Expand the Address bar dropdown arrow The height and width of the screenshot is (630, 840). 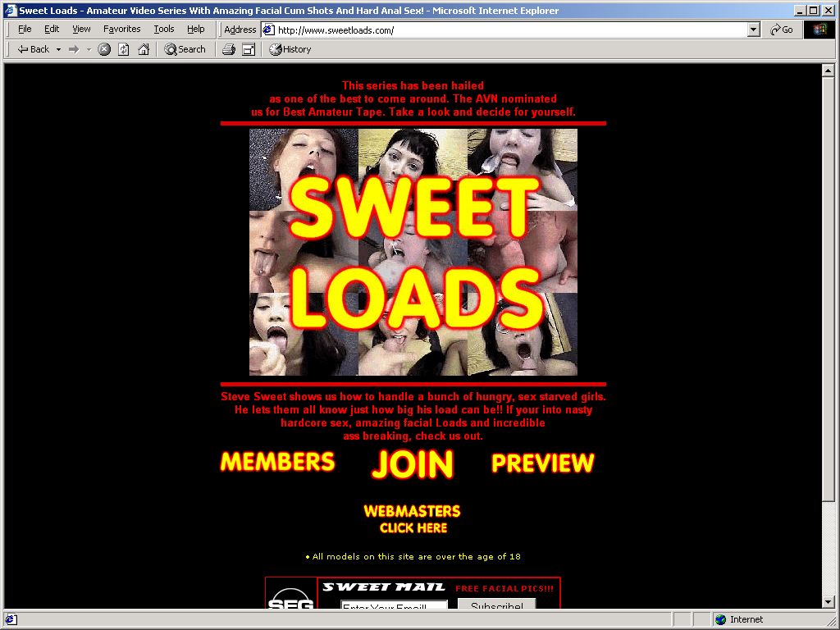(x=754, y=30)
